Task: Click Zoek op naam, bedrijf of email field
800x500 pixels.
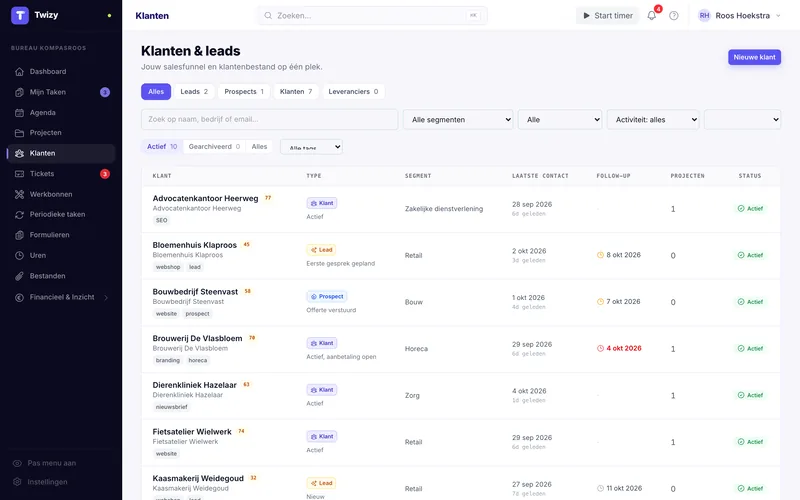Action: tap(269, 119)
